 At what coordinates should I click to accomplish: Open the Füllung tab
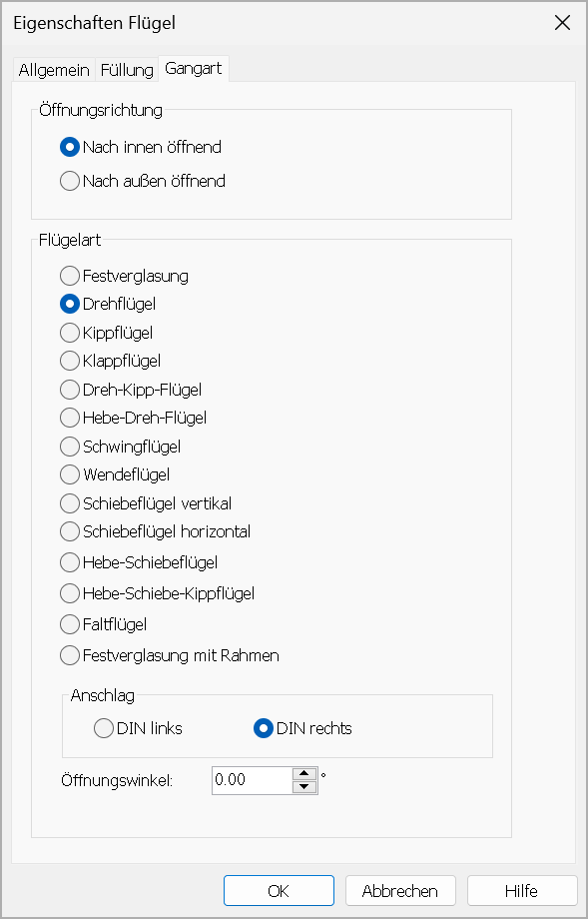(127, 70)
